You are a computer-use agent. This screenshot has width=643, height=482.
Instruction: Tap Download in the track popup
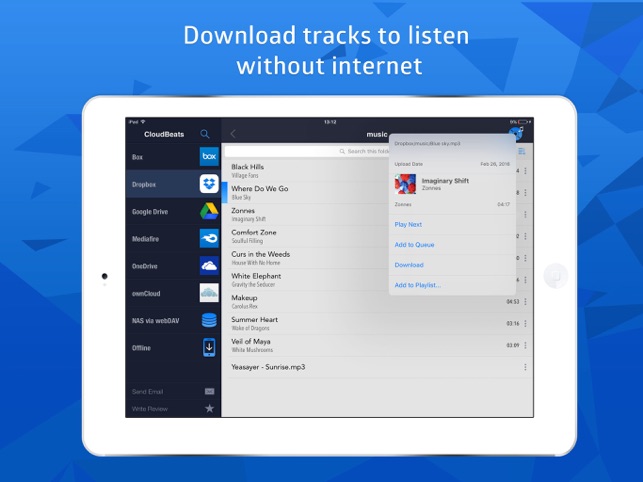coord(409,265)
